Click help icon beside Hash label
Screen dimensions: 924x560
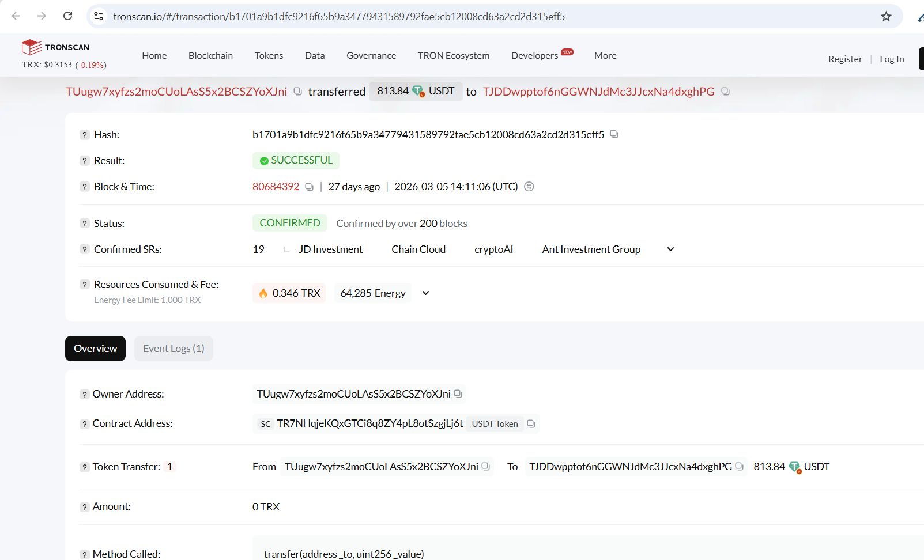point(84,135)
